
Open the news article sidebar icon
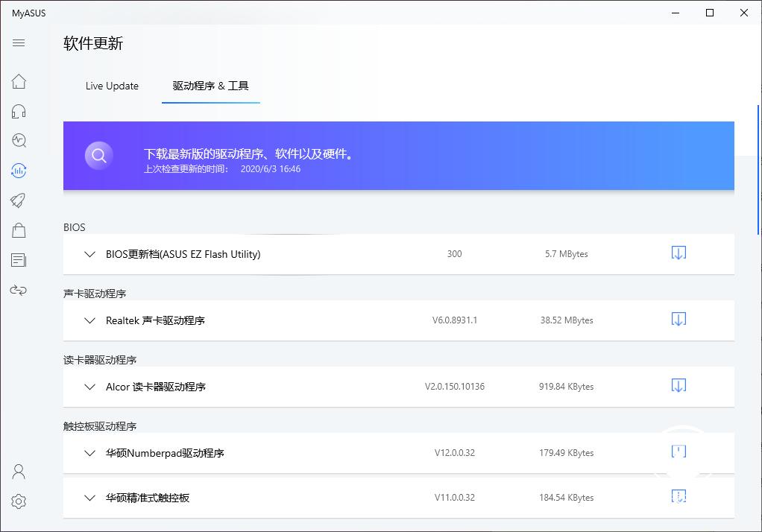(x=18, y=259)
